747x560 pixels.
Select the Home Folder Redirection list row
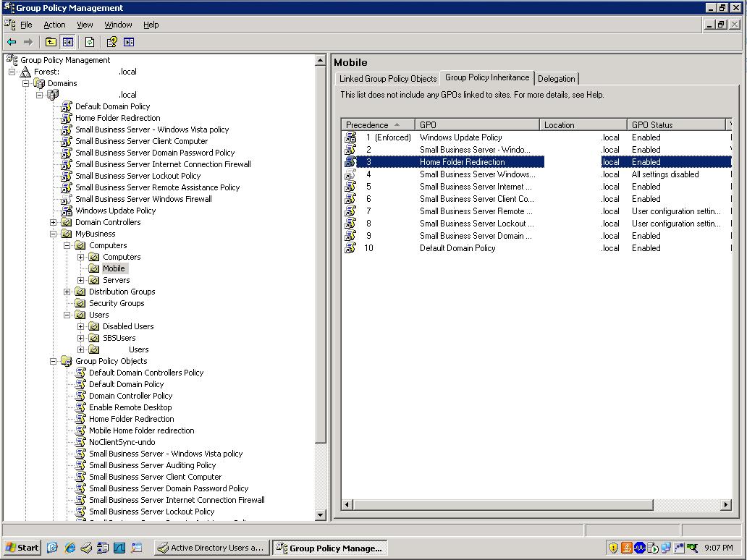click(x=537, y=162)
